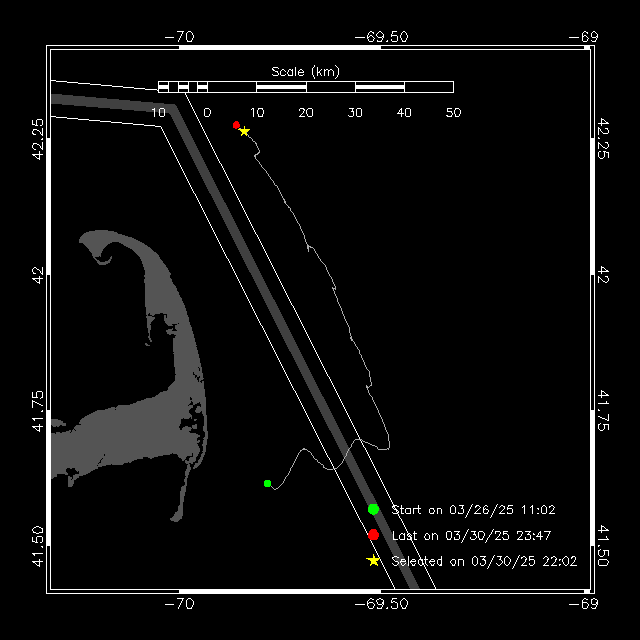Click the 41.50 latitude label on the left axis
The width and height of the screenshot is (640, 640).
pos(38,547)
